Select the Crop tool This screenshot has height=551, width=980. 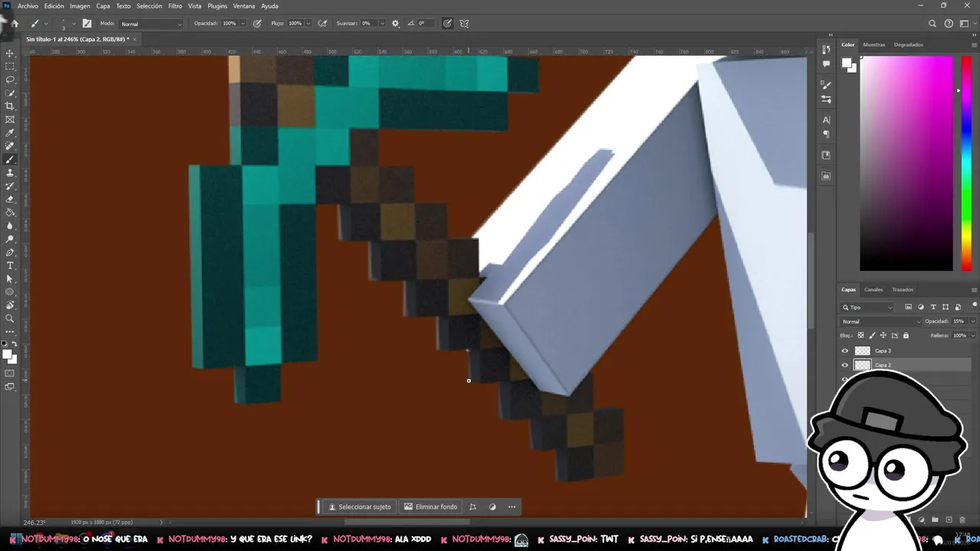click(x=10, y=106)
